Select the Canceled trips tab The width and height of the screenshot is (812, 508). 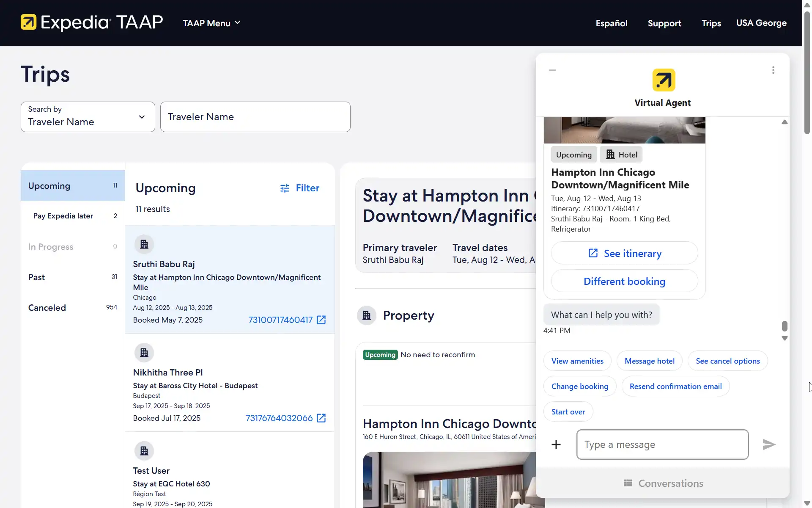[73, 307]
